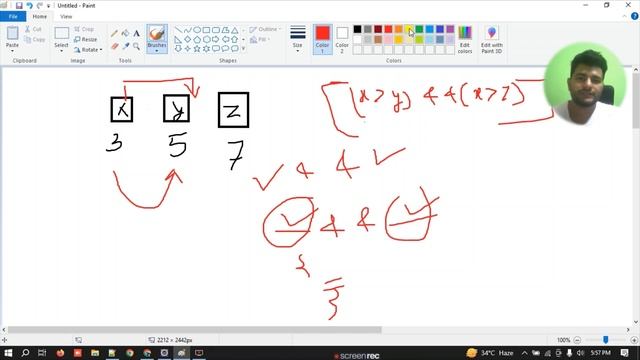640x360 pixels.
Task: Open the Rotate dropdown
Action: (x=88, y=50)
